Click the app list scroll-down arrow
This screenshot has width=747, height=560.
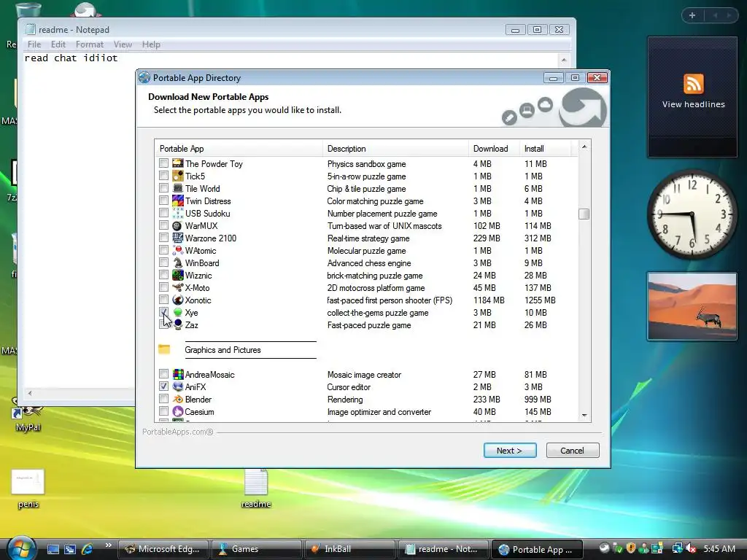click(x=584, y=415)
